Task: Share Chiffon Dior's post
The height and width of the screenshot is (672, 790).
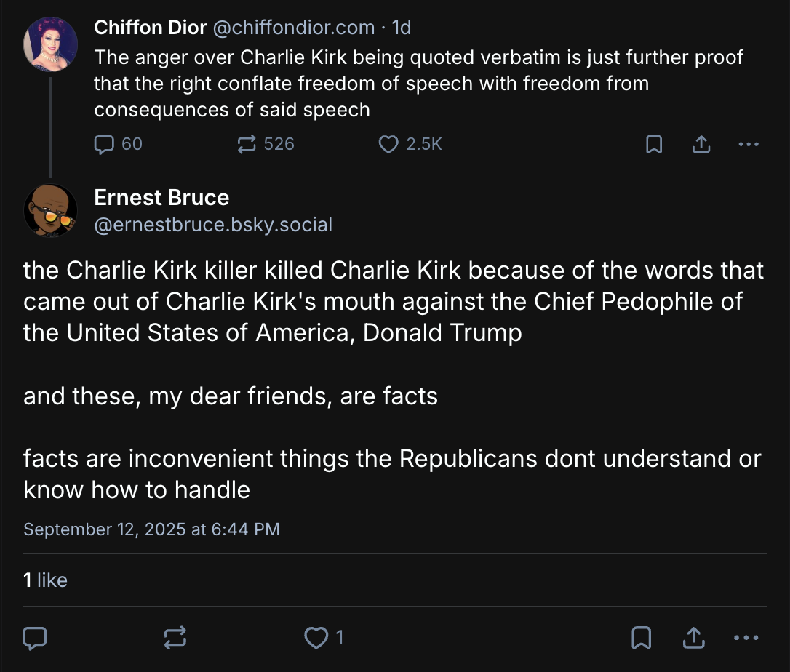Action: pyautogui.click(x=701, y=144)
